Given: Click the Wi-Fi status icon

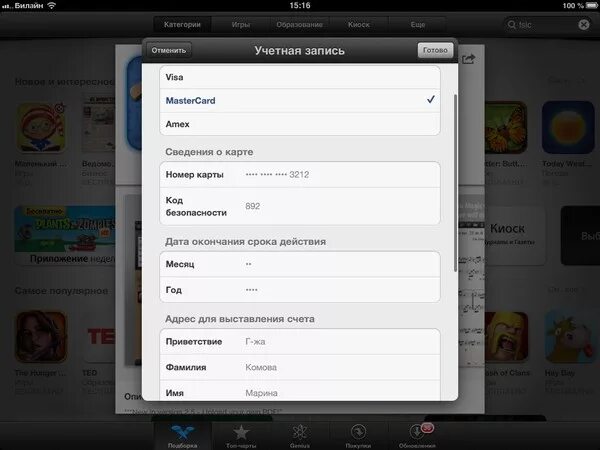Looking at the screenshot, I should point(51,5).
